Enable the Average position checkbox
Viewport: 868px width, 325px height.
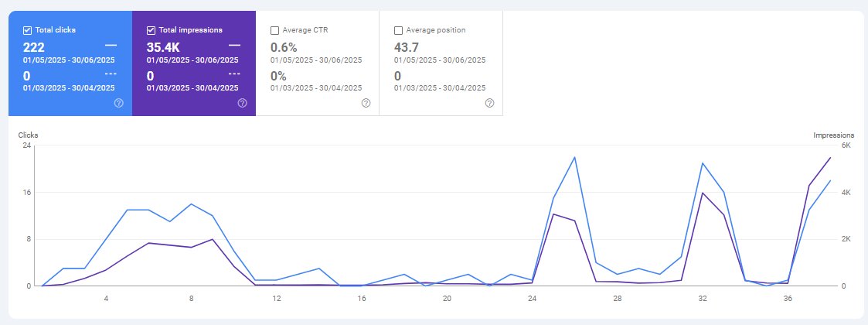[x=398, y=30]
